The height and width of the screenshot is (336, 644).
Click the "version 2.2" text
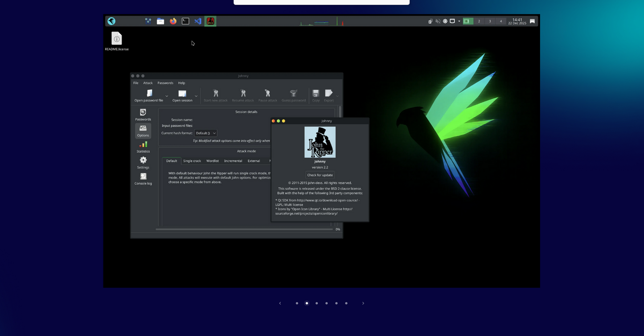click(320, 167)
